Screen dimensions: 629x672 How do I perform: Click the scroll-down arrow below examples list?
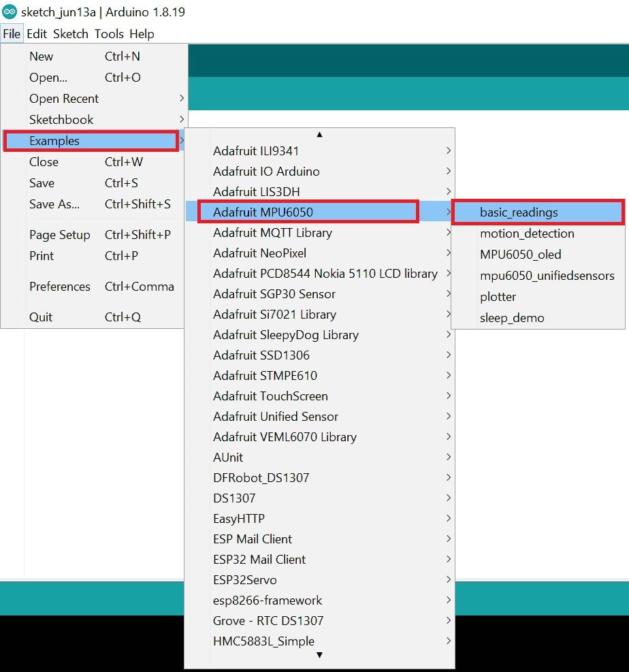click(319, 655)
